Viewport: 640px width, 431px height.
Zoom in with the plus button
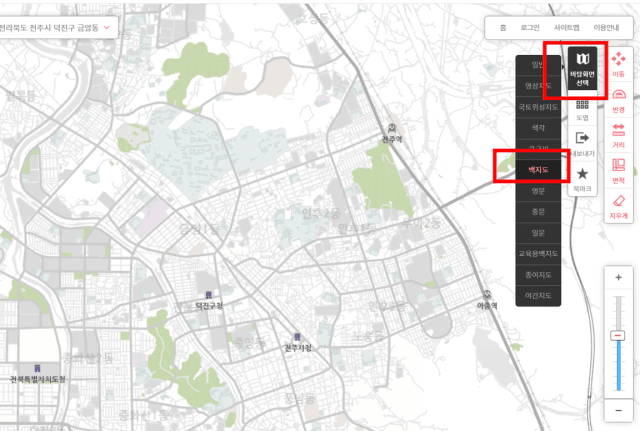pyautogui.click(x=618, y=278)
